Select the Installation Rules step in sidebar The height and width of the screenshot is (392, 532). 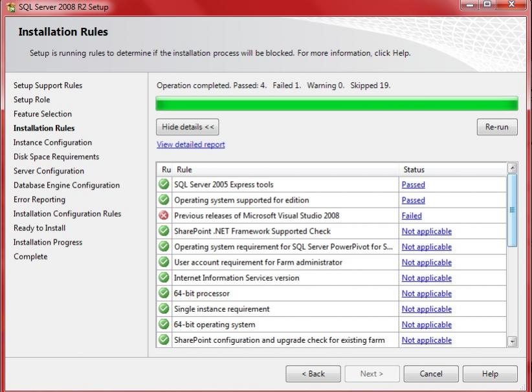coord(44,128)
